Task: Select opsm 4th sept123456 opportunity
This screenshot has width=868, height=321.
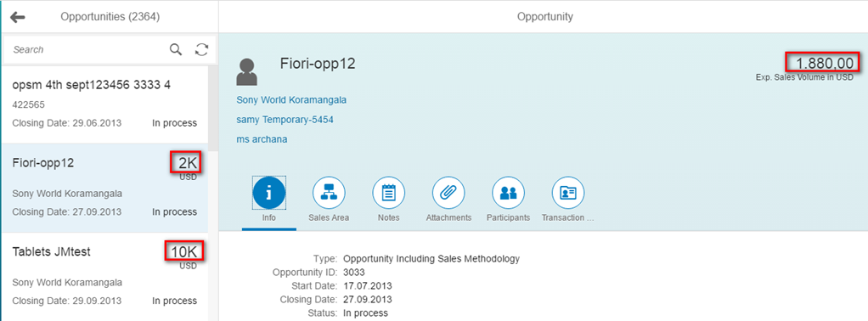Action: [x=104, y=104]
